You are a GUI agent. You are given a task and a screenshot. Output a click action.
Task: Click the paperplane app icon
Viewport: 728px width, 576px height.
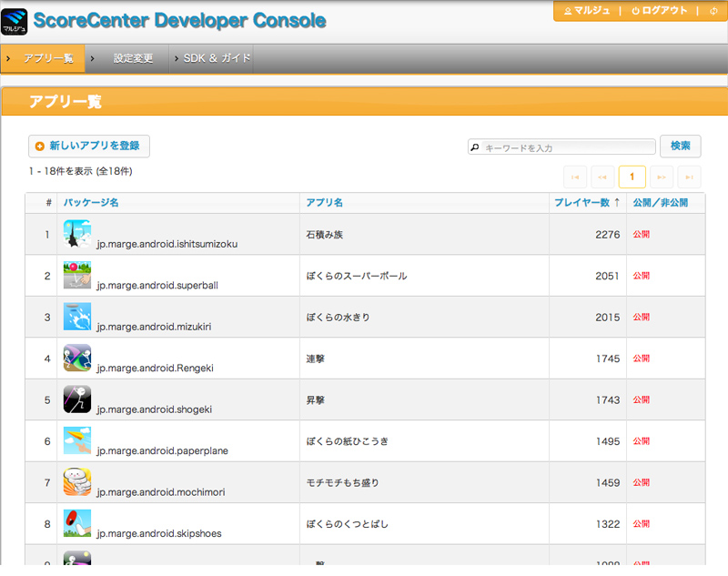tap(76, 440)
